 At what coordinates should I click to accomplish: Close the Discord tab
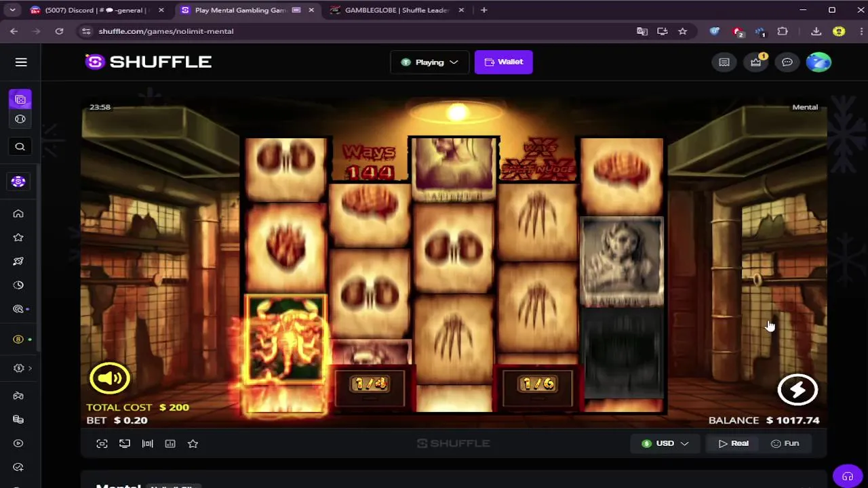pyautogui.click(x=161, y=10)
